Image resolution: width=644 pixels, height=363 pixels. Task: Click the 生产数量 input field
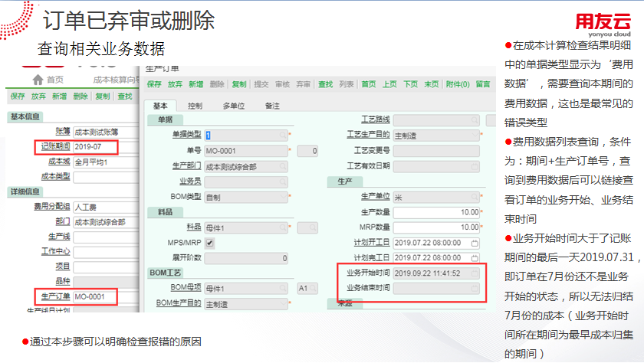437,212
